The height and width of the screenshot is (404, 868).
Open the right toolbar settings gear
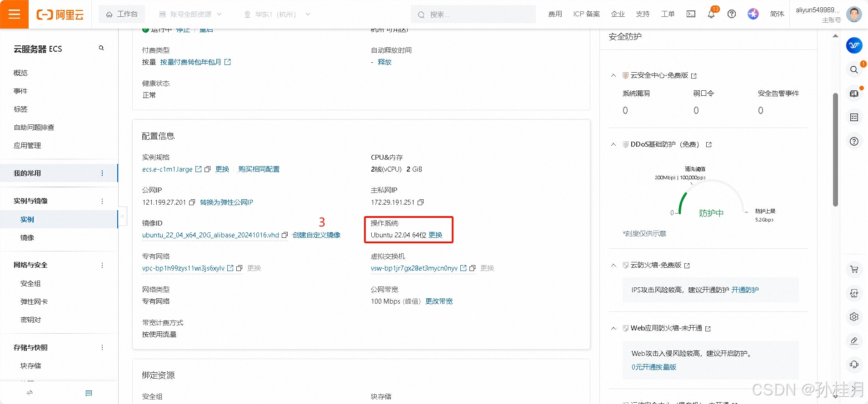pos(854,317)
